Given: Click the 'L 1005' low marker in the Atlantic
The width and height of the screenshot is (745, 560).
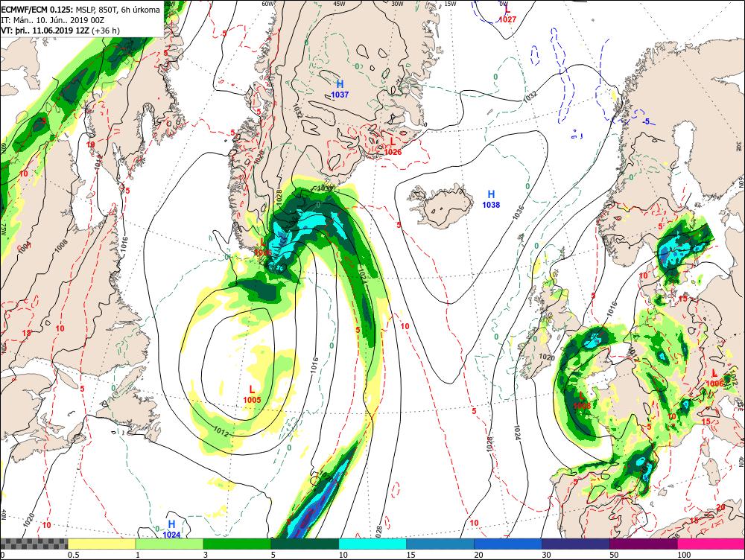Looking at the screenshot, I should coord(252,395).
